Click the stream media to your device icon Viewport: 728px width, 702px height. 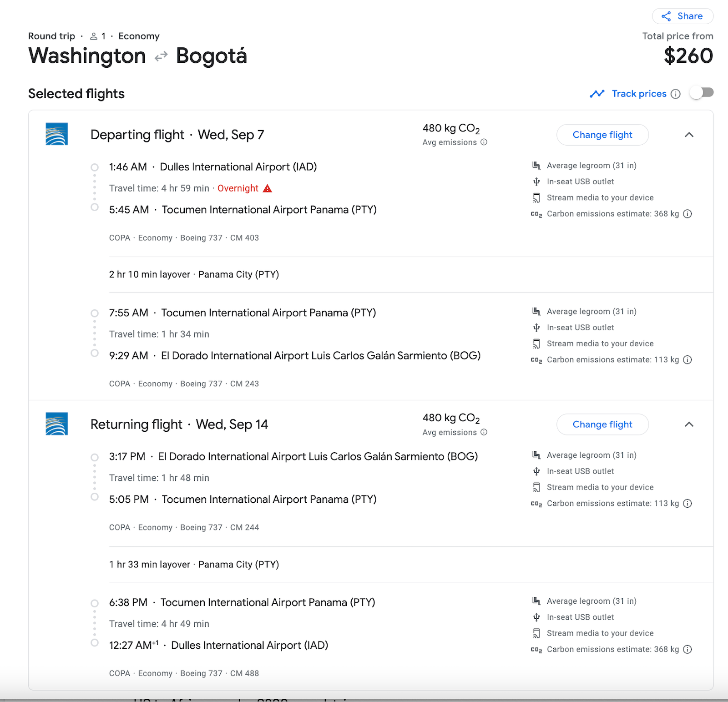(536, 197)
